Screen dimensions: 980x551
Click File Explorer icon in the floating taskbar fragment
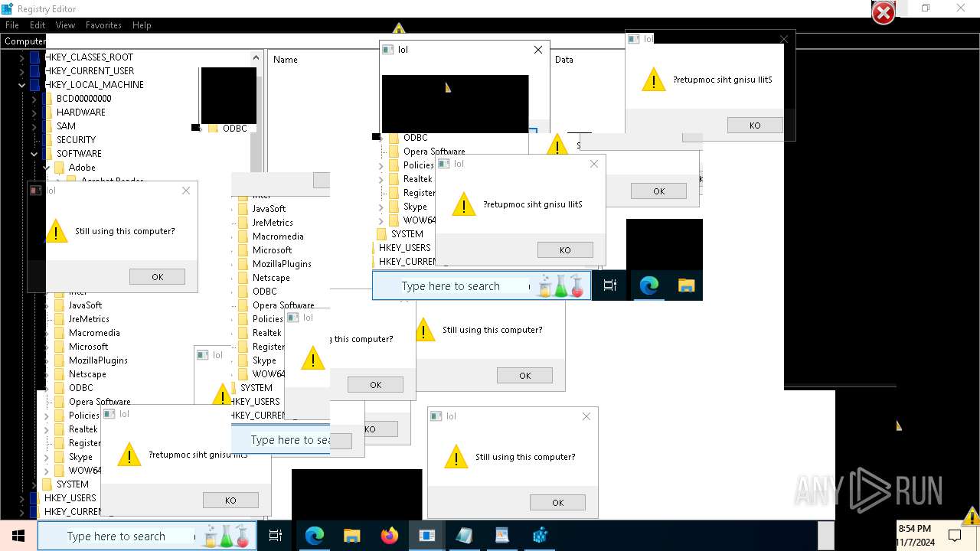(686, 285)
